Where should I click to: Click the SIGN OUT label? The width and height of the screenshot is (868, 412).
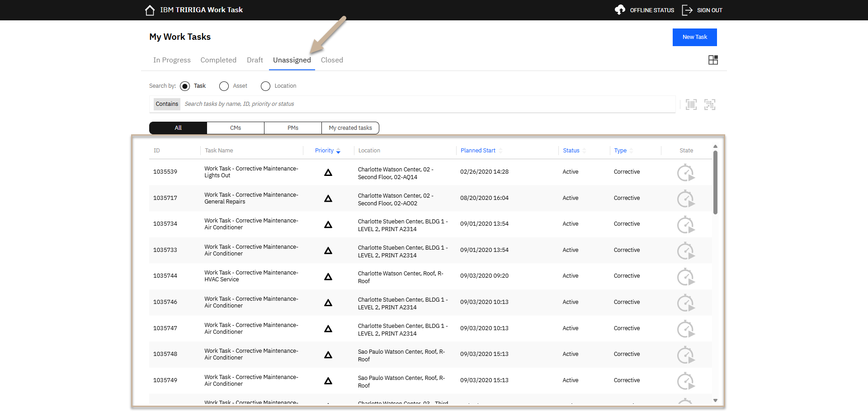click(x=710, y=10)
